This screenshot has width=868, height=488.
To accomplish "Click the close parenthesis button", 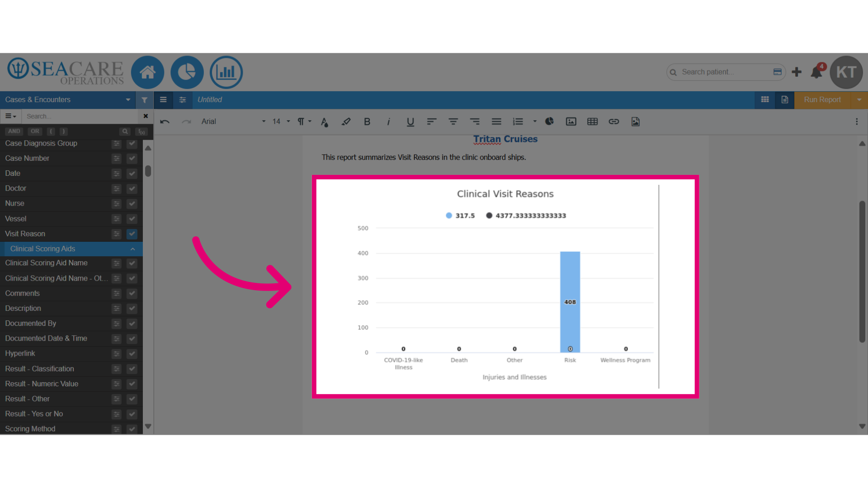I will point(63,131).
